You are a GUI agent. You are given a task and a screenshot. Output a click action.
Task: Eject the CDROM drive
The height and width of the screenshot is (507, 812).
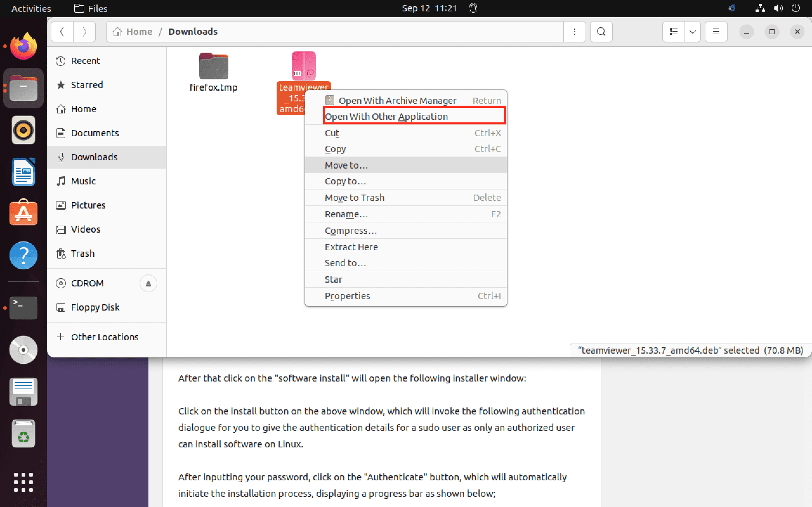(x=148, y=283)
